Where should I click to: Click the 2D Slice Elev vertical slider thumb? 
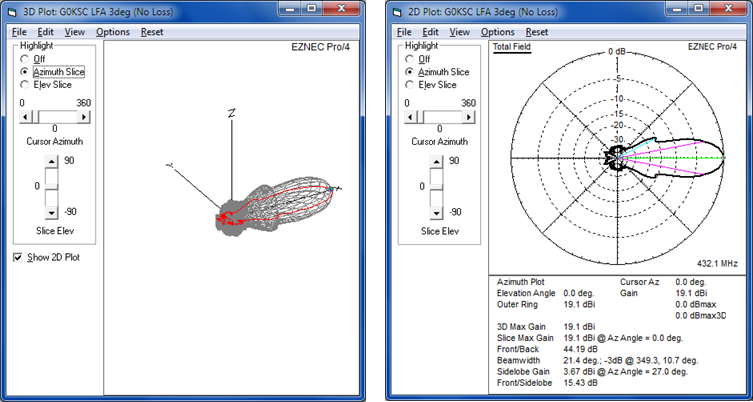point(439,186)
